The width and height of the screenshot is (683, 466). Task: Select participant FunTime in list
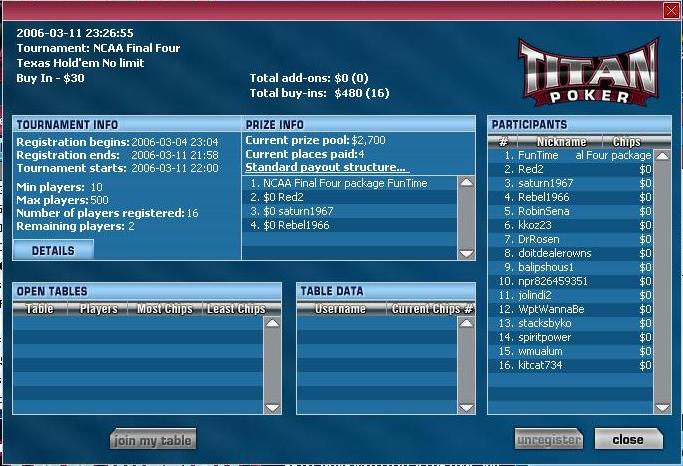tap(571, 155)
